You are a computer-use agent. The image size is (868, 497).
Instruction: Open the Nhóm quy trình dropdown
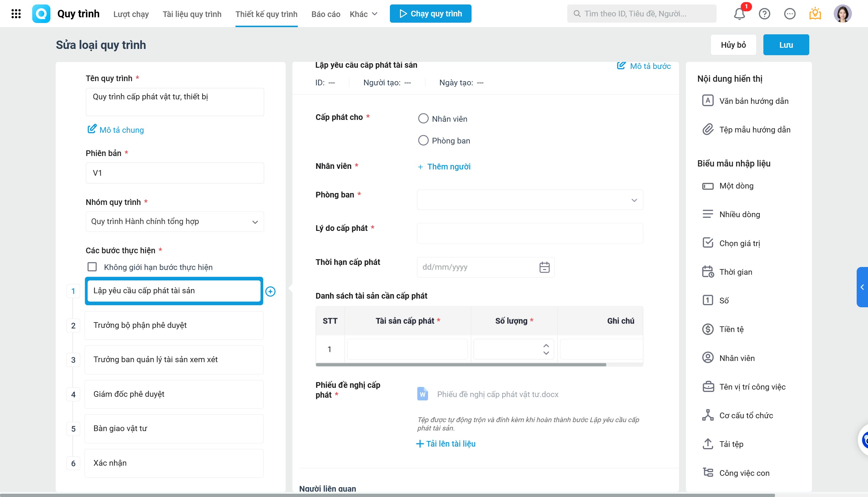pos(175,222)
